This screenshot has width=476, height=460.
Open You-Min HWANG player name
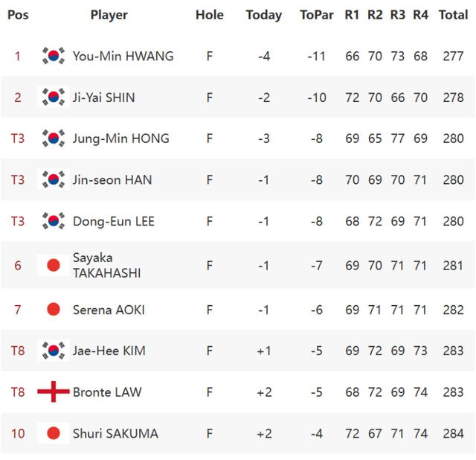point(123,56)
